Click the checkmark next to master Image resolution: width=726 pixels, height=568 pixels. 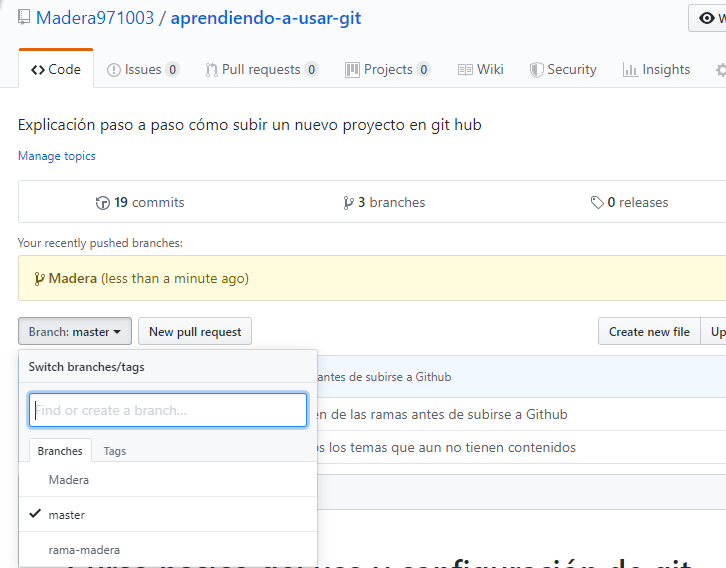coord(35,513)
